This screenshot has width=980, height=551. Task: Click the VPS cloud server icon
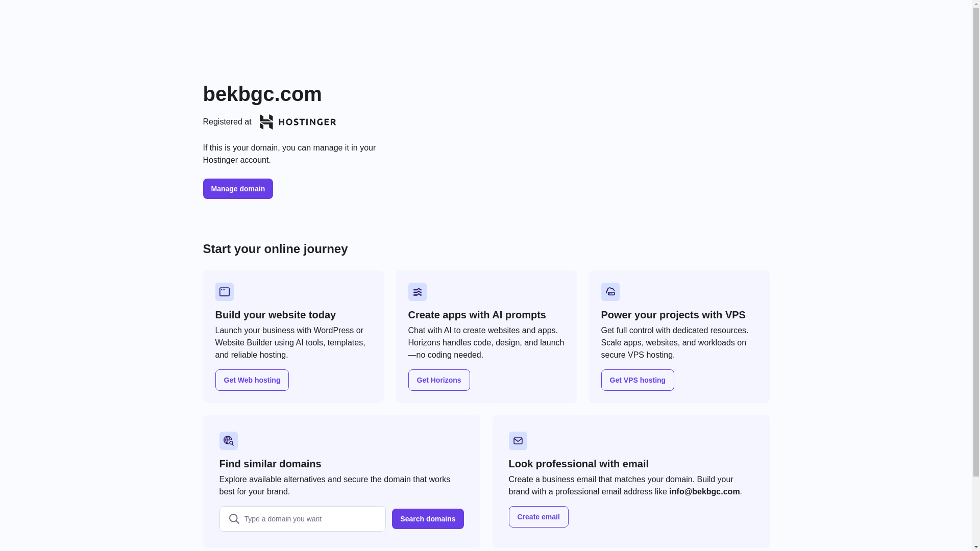coord(610,292)
